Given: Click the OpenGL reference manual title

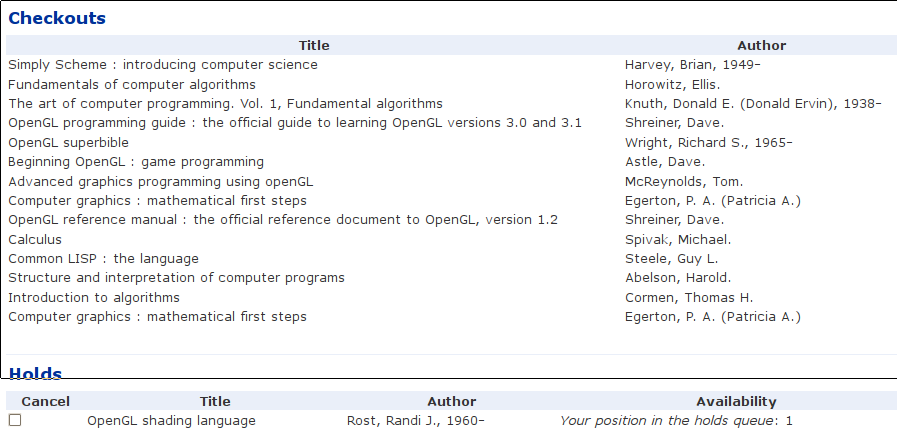Looking at the screenshot, I should pyautogui.click(x=283, y=220).
